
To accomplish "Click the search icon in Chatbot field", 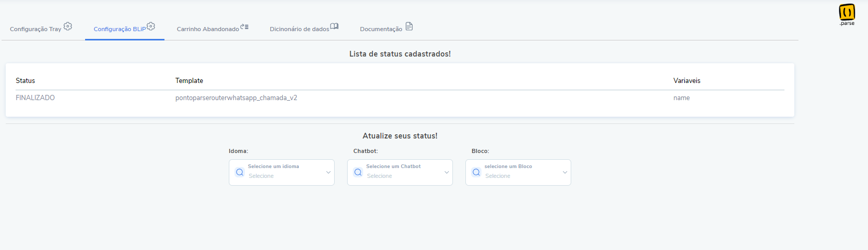I will click(358, 172).
